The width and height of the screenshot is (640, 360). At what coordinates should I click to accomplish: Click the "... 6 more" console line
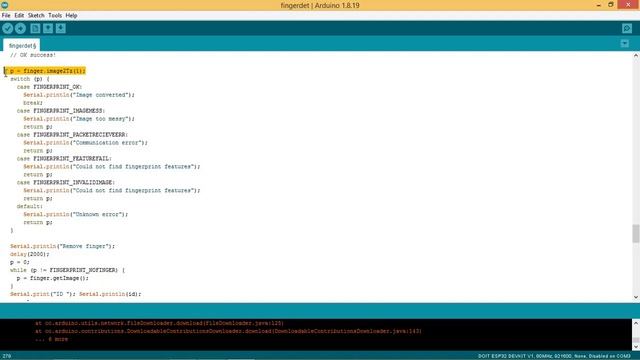coord(51,339)
